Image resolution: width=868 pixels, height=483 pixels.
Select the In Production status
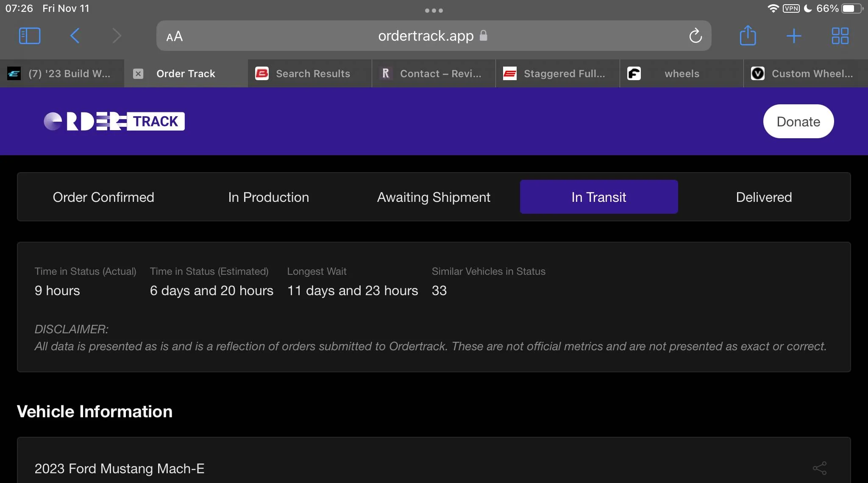[x=269, y=197]
